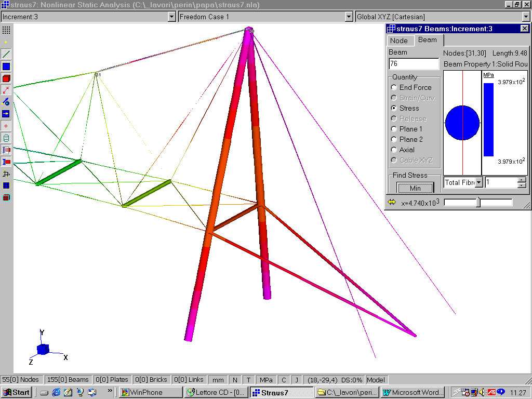
Task: Choose the Plane 1 radio button
Action: 394,129
